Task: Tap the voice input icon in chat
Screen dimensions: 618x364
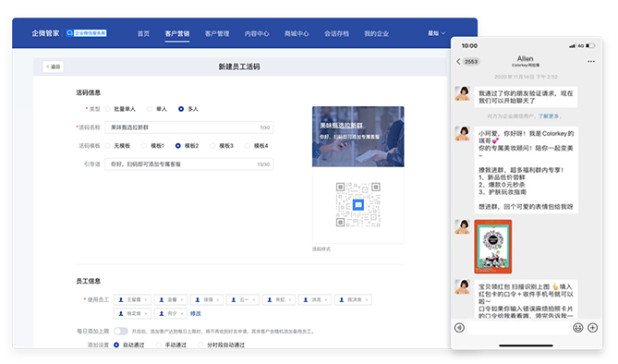Action: (459, 328)
